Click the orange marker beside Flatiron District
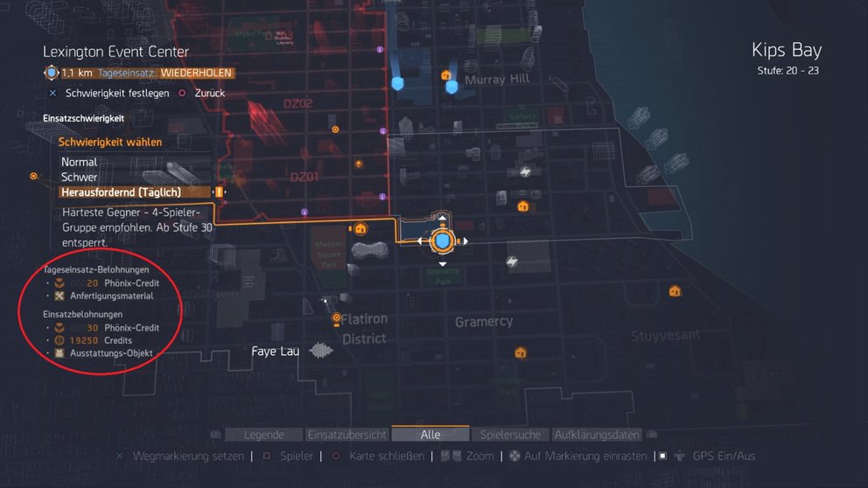 point(336,318)
